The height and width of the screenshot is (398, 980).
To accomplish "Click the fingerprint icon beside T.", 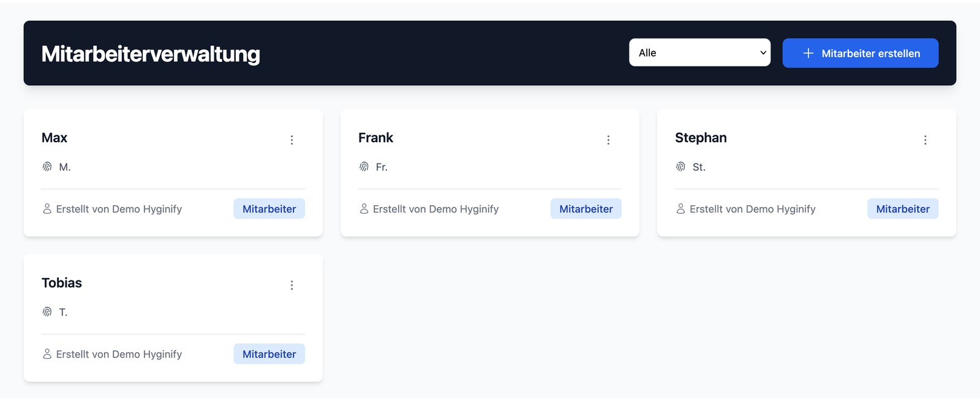I will click(x=47, y=312).
